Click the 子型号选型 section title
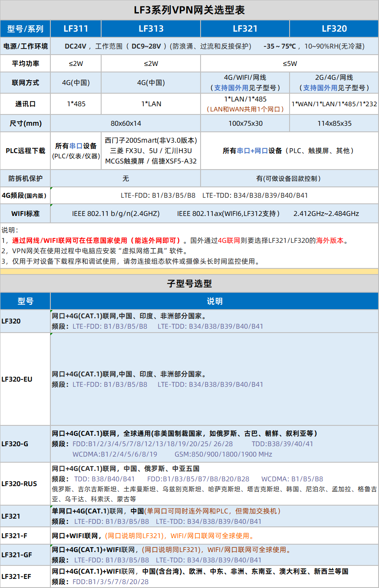379x588 pixels. [189, 284]
